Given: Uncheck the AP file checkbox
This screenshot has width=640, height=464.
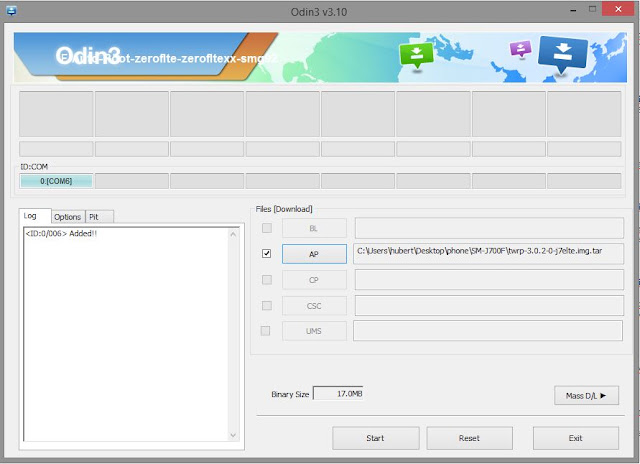Looking at the screenshot, I should click(267, 253).
